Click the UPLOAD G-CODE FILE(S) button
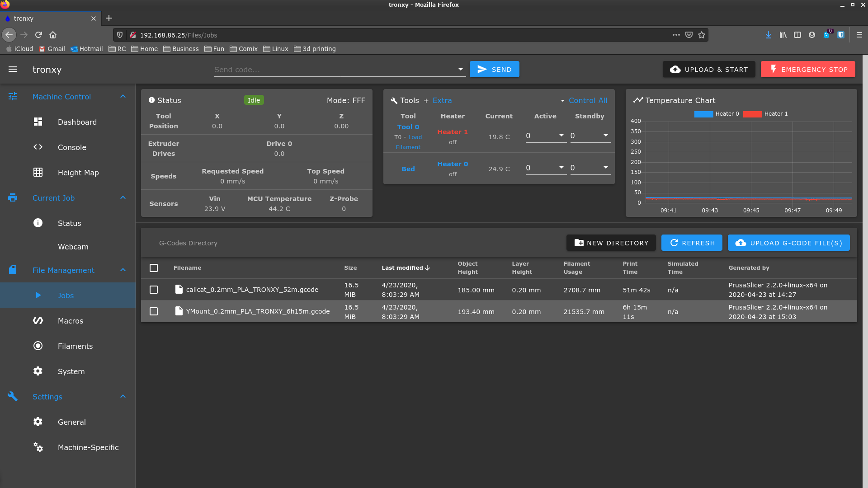This screenshot has width=868, height=488. coord(788,243)
